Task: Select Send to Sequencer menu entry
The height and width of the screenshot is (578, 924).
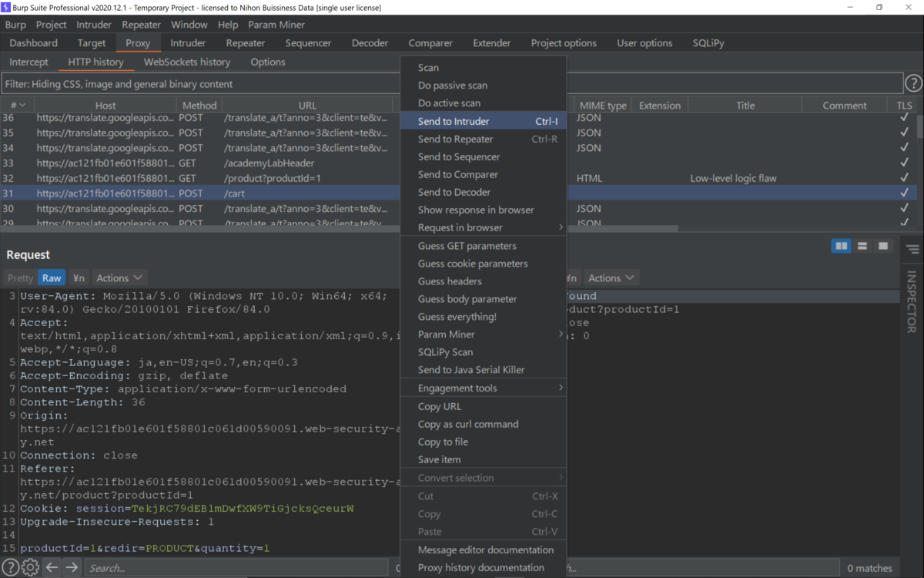Action: coord(484,156)
